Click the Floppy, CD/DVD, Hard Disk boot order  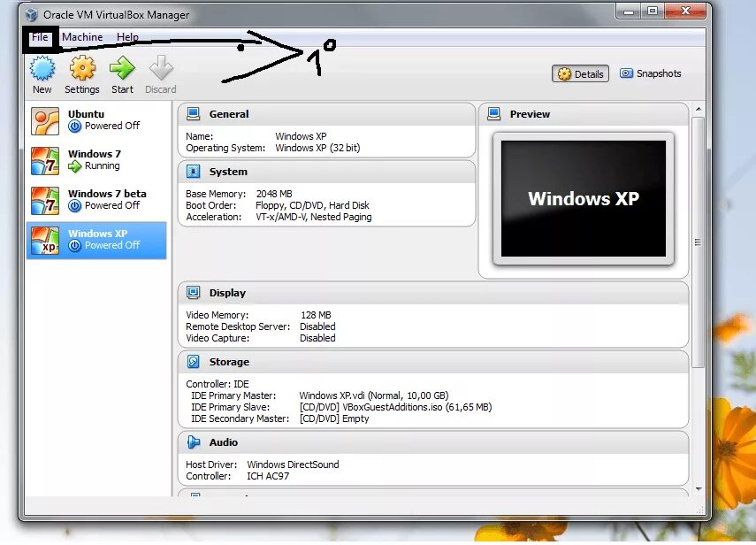pyautogui.click(x=312, y=205)
